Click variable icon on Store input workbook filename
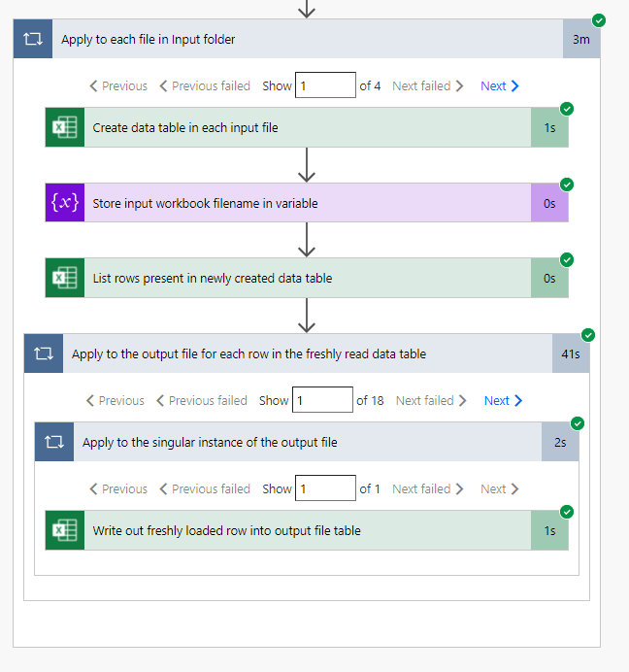Viewport: 629px width, 672px height. pos(64,203)
